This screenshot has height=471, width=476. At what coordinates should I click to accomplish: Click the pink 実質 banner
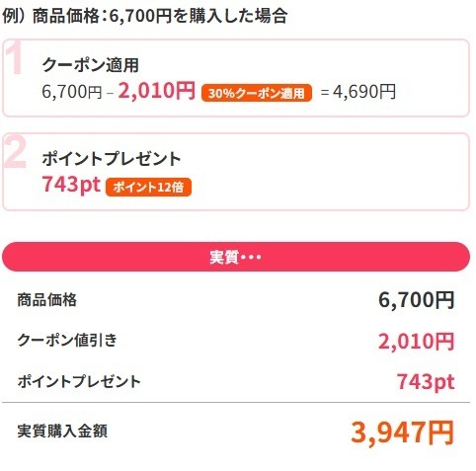(x=236, y=257)
